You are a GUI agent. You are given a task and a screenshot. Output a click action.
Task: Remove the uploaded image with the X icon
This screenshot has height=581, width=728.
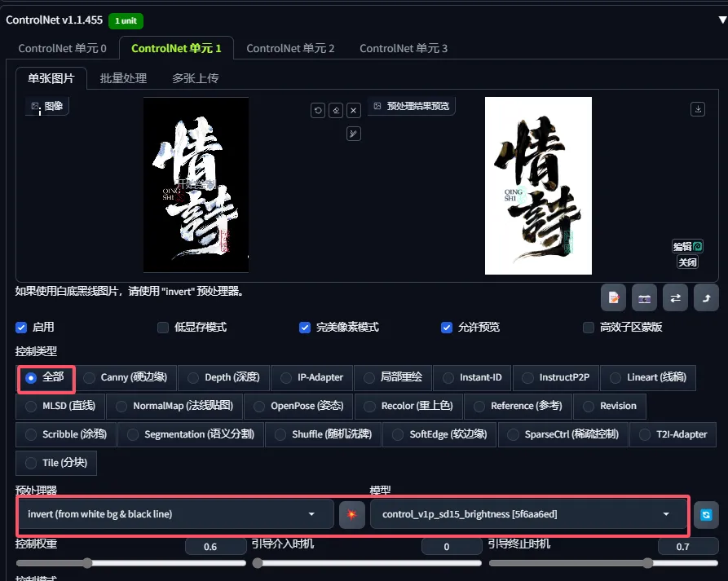point(354,111)
